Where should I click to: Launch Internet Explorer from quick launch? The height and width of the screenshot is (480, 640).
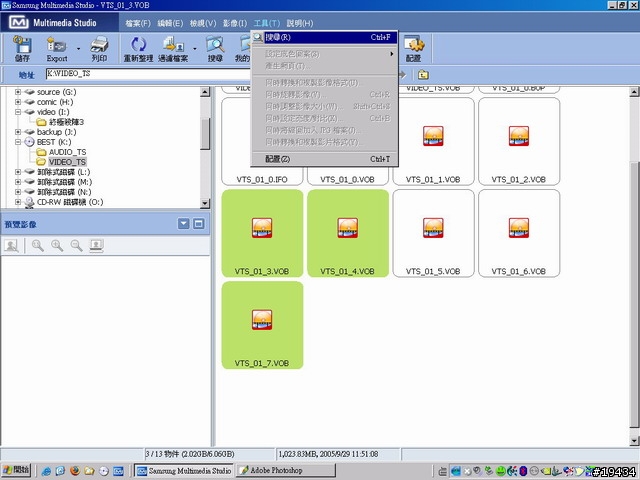coord(46,471)
